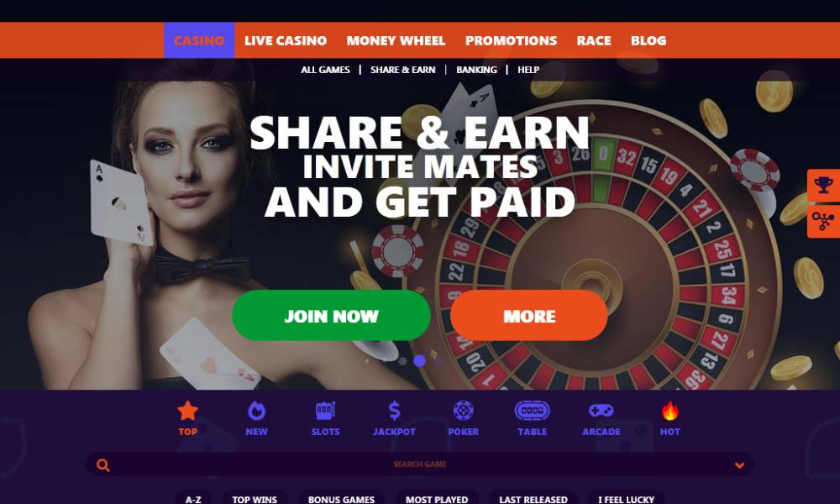Image resolution: width=840 pixels, height=504 pixels.
Task: Open the Live Casino tab
Action: [x=286, y=40]
